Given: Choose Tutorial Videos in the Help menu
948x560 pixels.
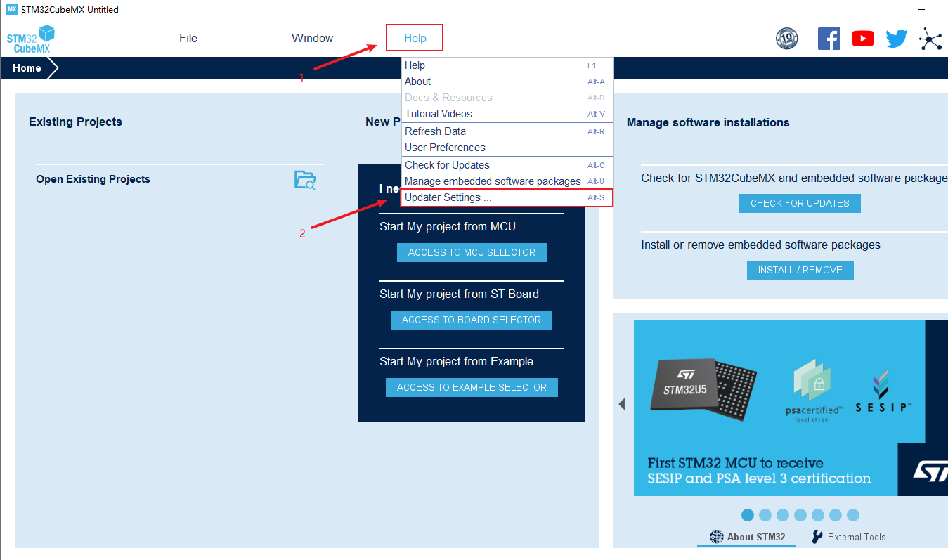Looking at the screenshot, I should (437, 113).
